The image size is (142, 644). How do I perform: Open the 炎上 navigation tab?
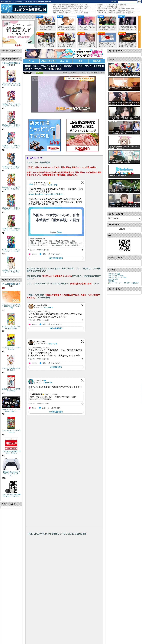pos(80,61)
